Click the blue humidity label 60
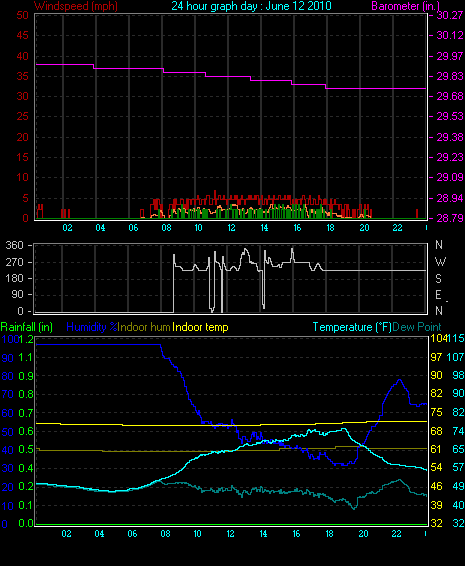Screen dimensions: 465x566 [x=8, y=413]
